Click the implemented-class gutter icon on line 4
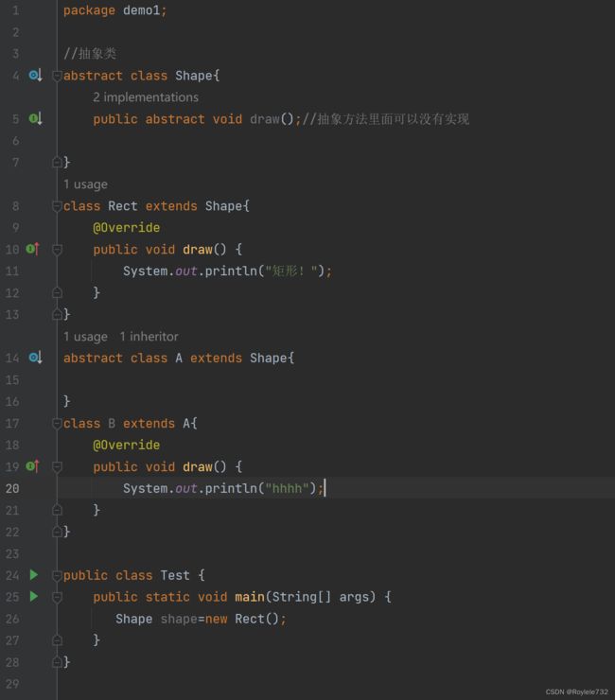The height and width of the screenshot is (700, 615). (35, 76)
